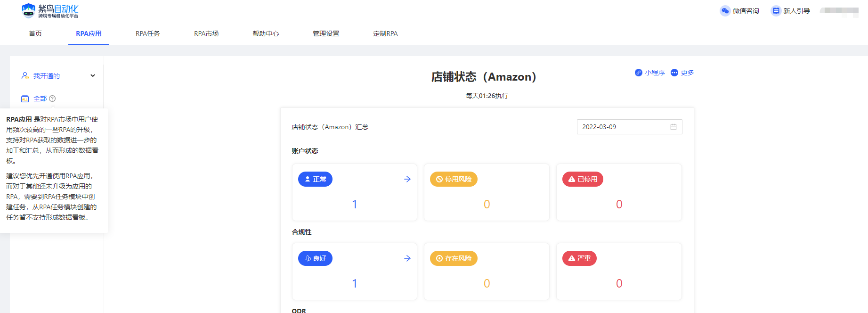Image resolution: width=868 pixels, height=313 pixels.
Task: Click the 我开通的 sidebar item
Action: click(47, 76)
